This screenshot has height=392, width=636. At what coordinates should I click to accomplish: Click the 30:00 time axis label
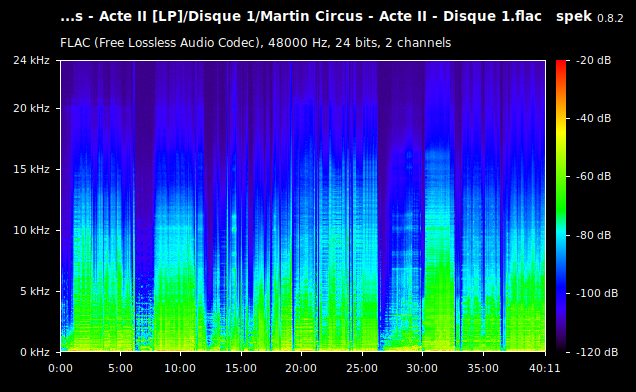click(x=422, y=368)
